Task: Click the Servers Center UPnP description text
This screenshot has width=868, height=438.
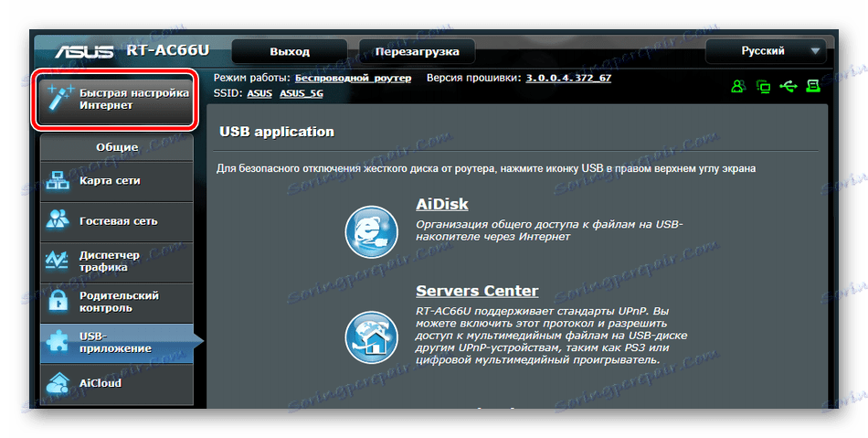Action: point(551,336)
